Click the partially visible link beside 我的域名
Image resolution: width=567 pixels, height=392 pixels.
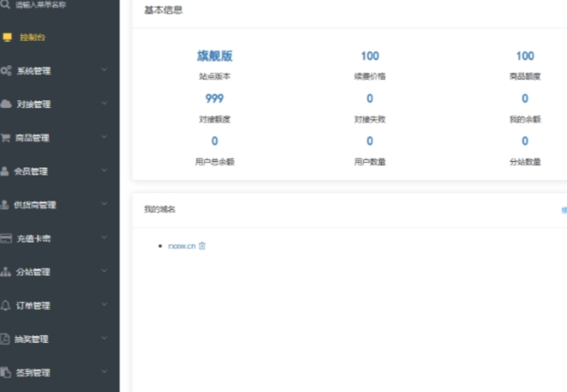pyautogui.click(x=564, y=210)
